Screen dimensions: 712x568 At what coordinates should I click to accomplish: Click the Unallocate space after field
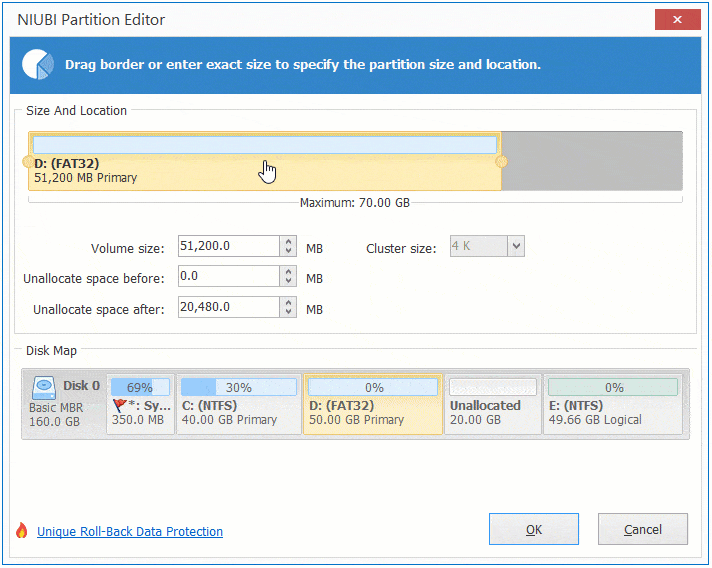(x=227, y=309)
